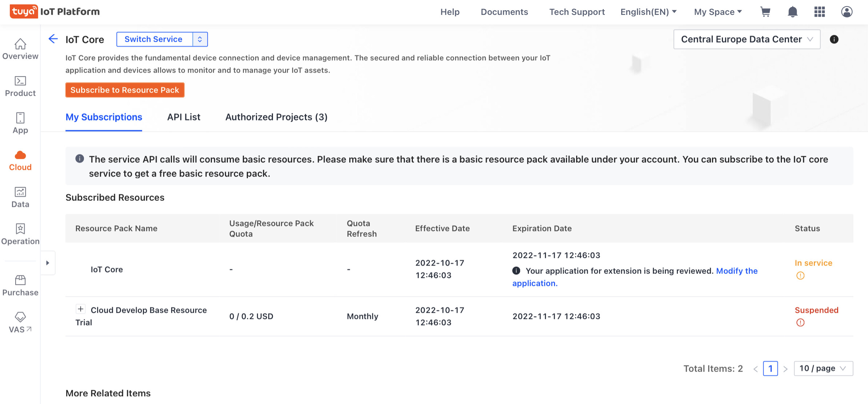Click info icon next to data center
The height and width of the screenshot is (404, 868).
click(x=834, y=39)
